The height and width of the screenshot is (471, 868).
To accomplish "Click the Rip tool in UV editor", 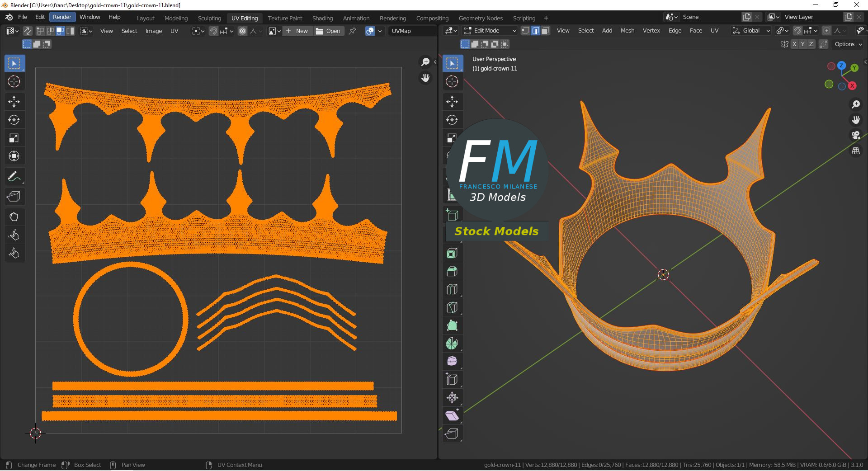I will click(14, 197).
